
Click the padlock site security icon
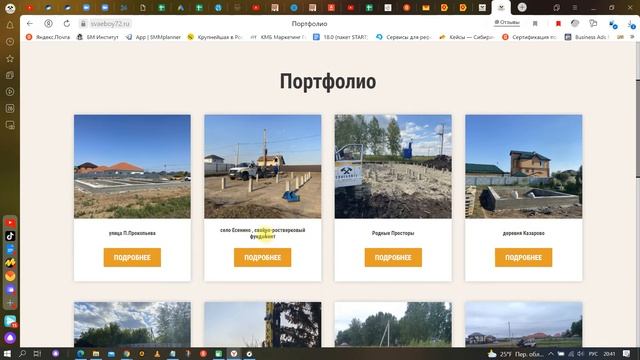[83, 24]
